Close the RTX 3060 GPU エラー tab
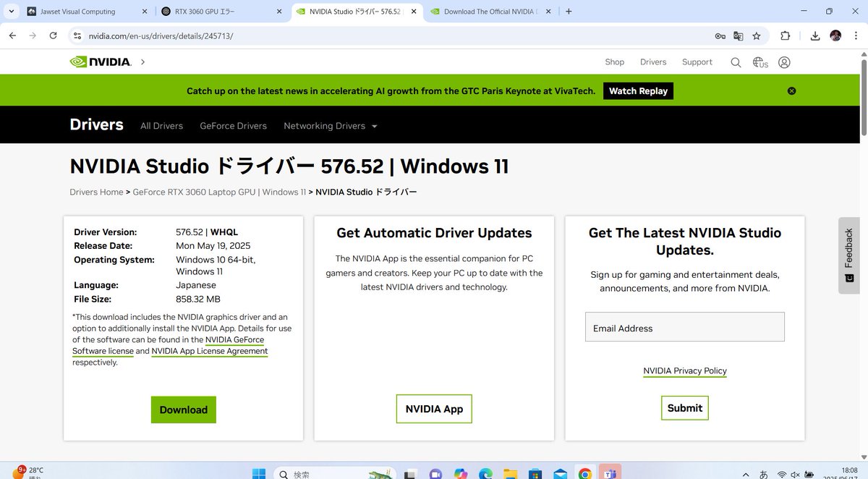Image resolution: width=868 pixels, height=479 pixels. point(278,12)
